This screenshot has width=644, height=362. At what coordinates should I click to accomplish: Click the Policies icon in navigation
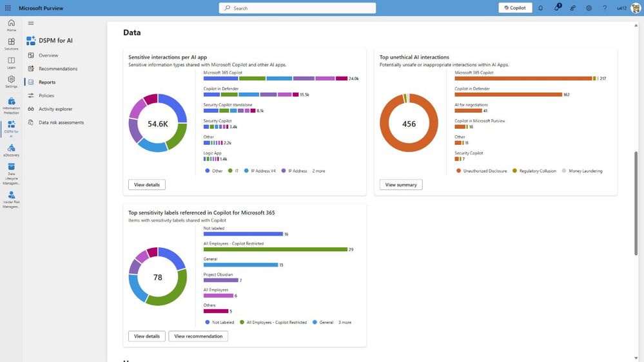click(31, 95)
